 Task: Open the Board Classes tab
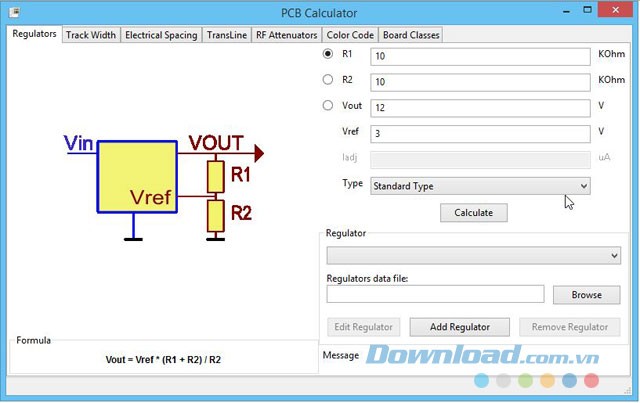point(411,35)
